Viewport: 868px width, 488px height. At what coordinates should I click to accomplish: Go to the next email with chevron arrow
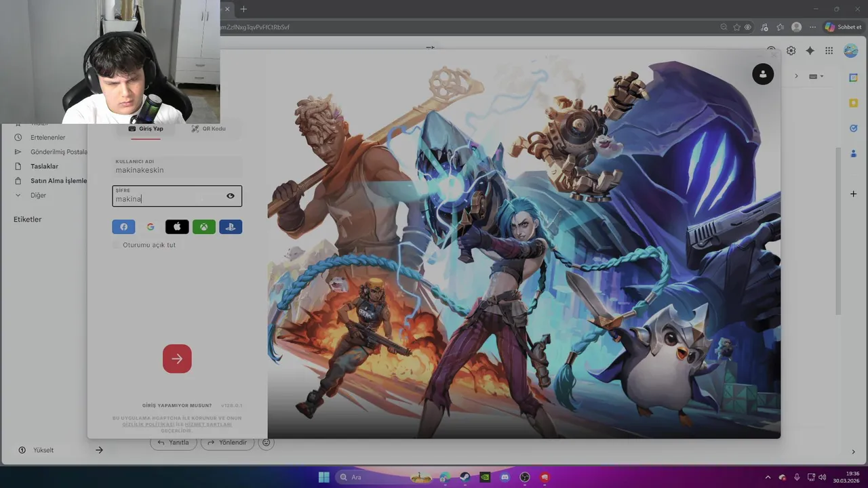796,76
